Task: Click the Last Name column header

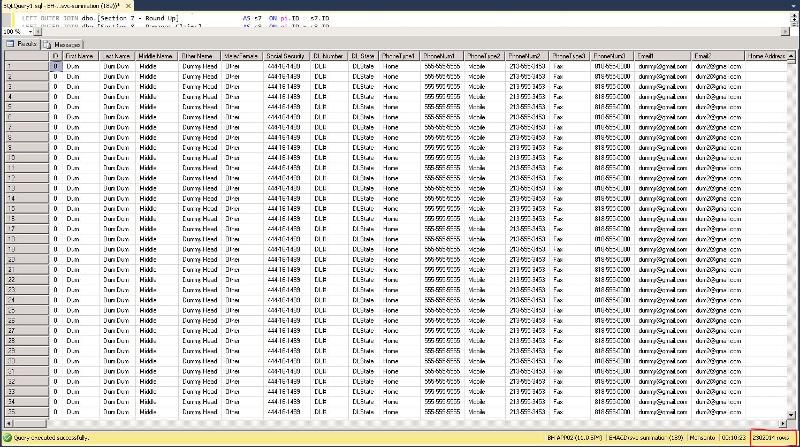Action: pyautogui.click(x=117, y=56)
